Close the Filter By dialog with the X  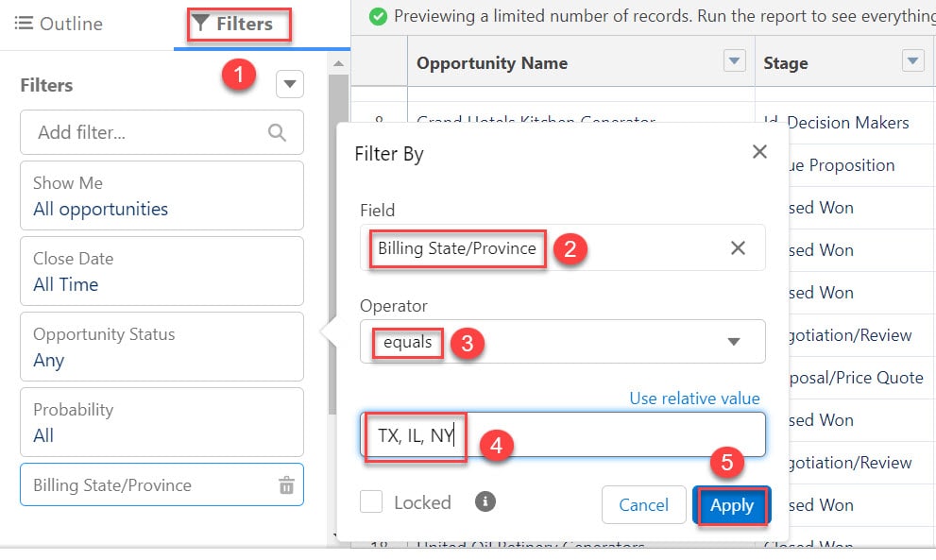pos(759,151)
